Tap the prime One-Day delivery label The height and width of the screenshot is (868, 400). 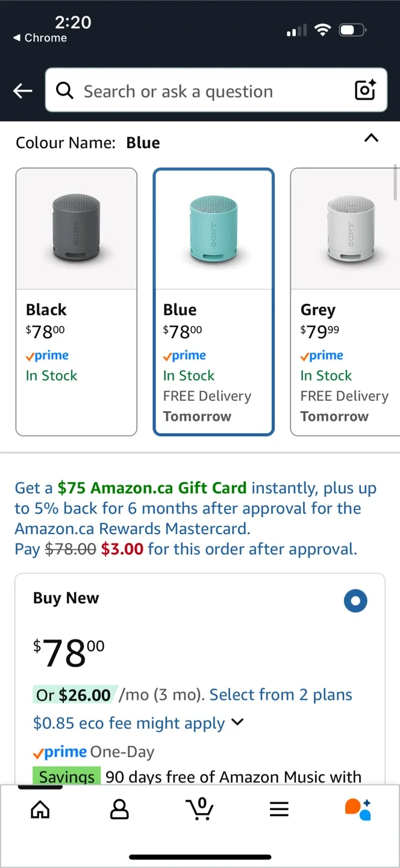click(x=93, y=752)
